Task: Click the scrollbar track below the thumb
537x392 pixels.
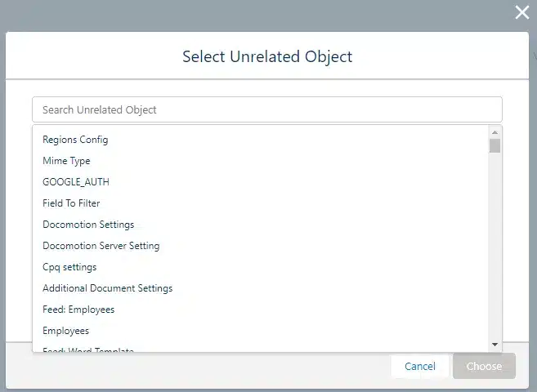Action: 494,245
